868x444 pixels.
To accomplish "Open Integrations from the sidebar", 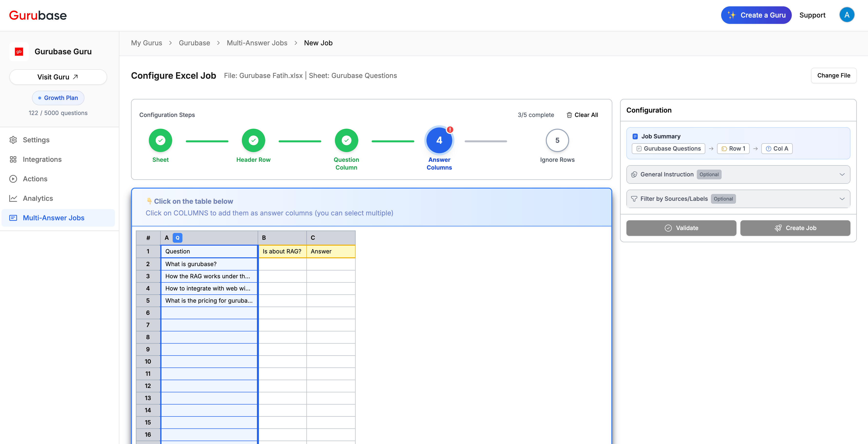I will (x=42, y=159).
